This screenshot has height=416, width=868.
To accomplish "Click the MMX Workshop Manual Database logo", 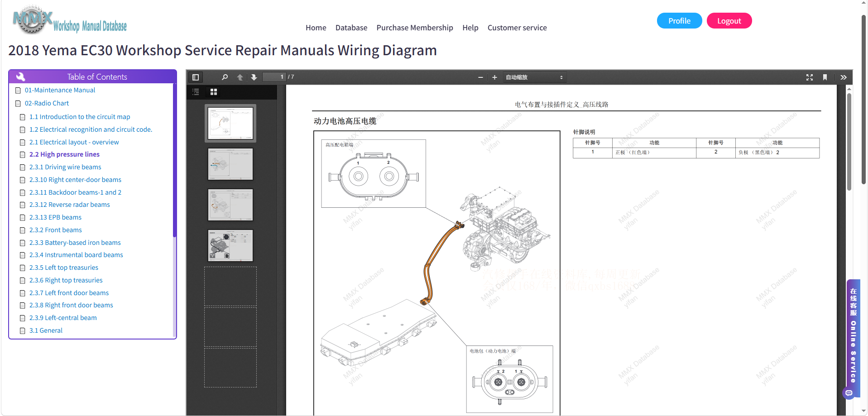I will pyautogui.click(x=70, y=20).
